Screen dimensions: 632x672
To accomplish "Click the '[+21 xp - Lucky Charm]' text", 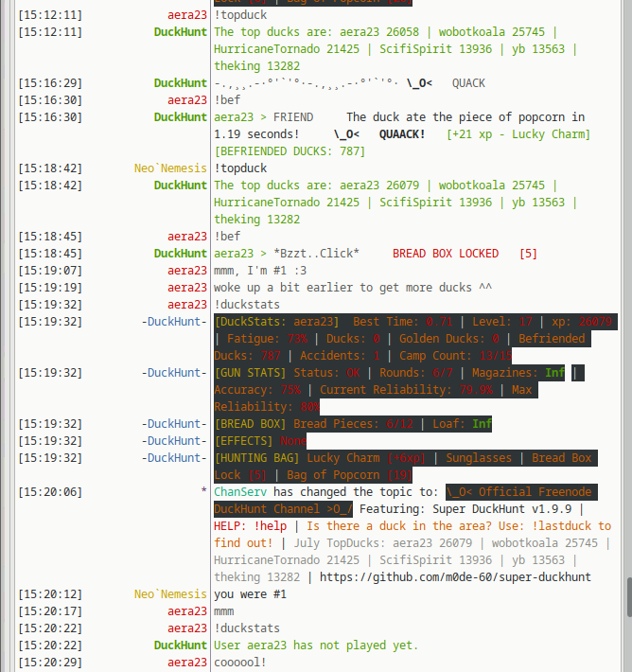I will pos(518,134).
